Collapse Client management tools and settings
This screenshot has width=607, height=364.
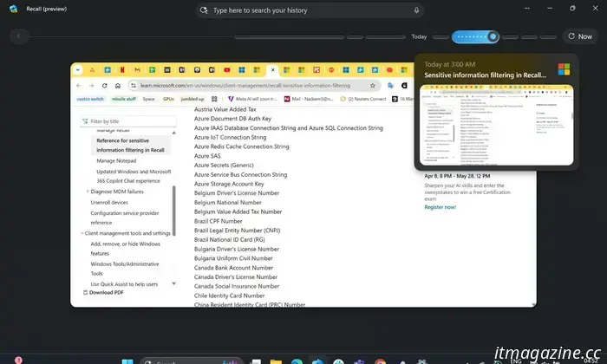(82, 233)
